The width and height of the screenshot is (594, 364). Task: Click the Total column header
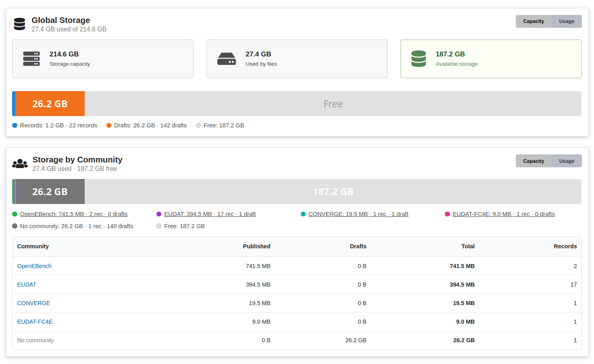click(468, 246)
